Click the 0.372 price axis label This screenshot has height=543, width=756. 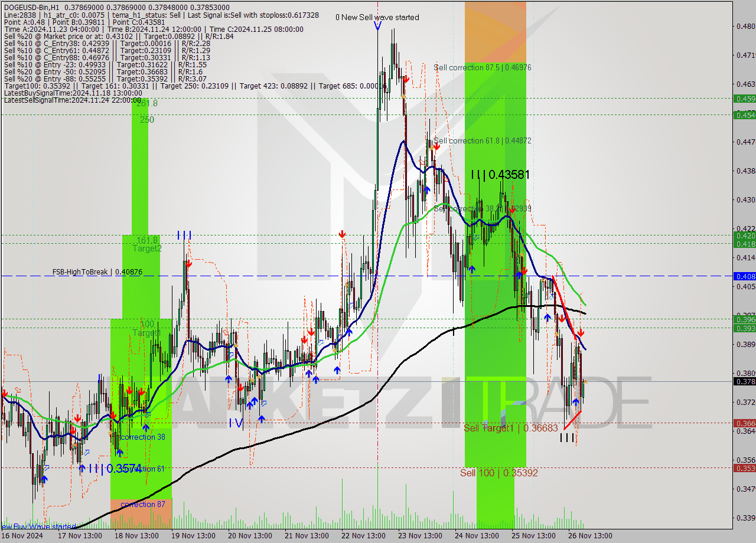(x=745, y=402)
